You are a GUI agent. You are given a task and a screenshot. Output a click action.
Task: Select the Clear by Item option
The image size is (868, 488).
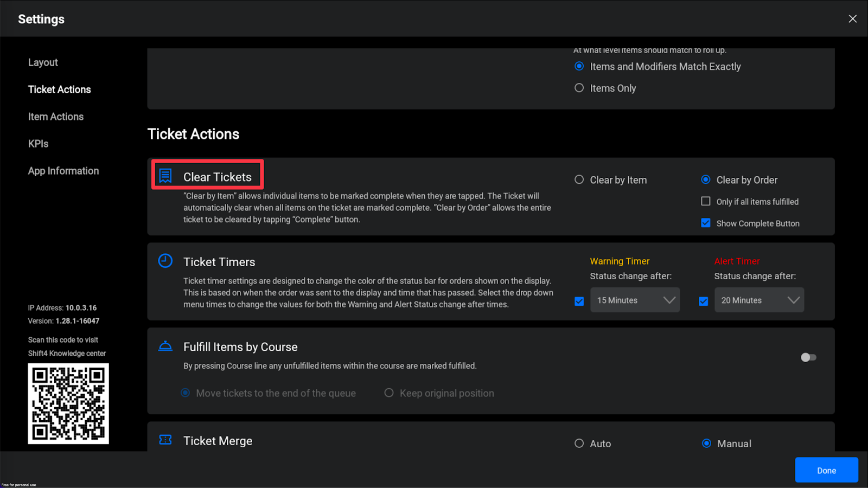579,179
